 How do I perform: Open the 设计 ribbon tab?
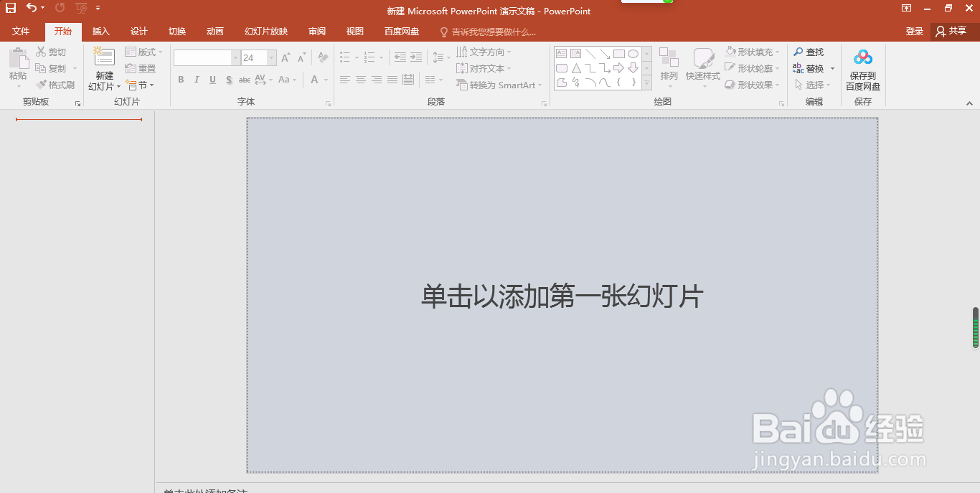pos(138,31)
